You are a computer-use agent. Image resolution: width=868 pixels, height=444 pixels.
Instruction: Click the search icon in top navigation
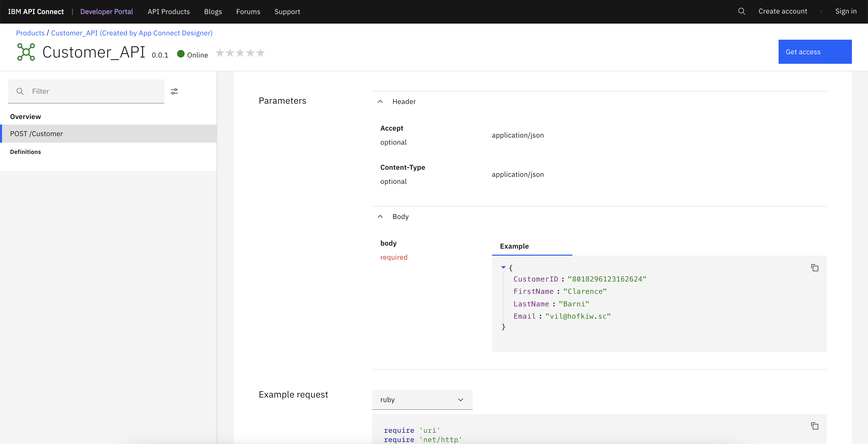742,12
